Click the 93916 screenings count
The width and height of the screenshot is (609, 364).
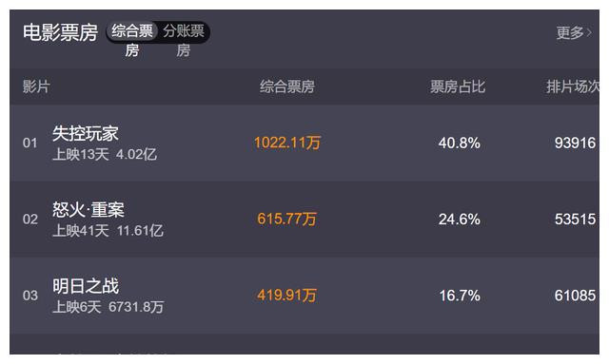pyautogui.click(x=575, y=144)
